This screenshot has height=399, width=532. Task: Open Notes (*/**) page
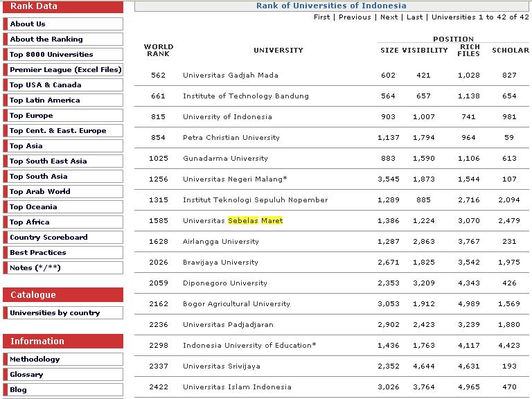click(63, 268)
